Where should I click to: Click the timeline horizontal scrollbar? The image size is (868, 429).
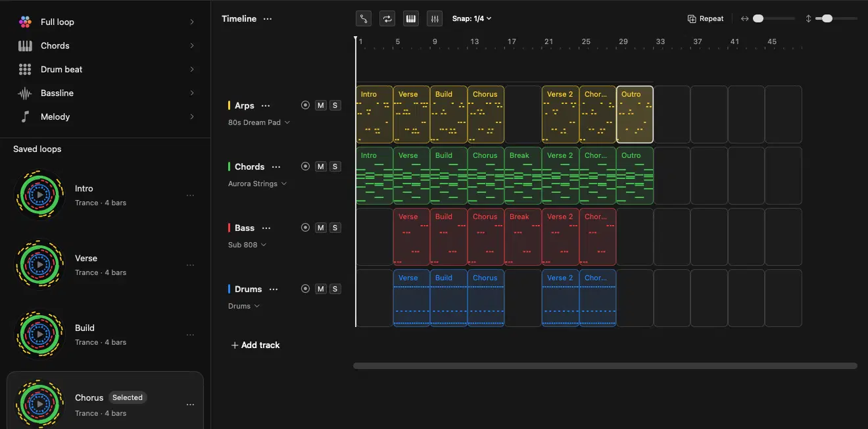coord(605,366)
